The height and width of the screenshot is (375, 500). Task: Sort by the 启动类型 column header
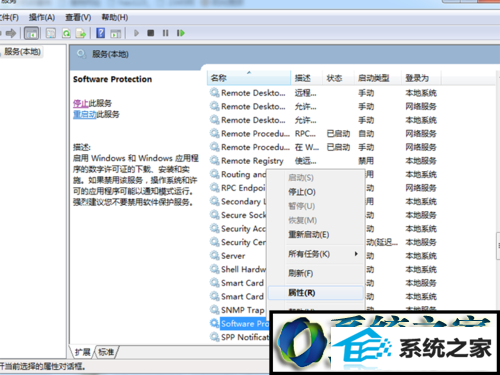[377, 78]
